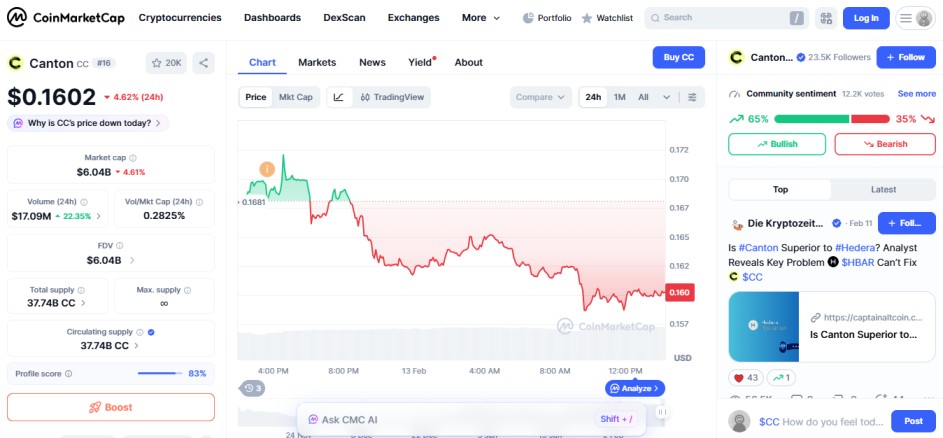Viewport: 943px width, 438px height.
Task: Switch to the About tab
Action: (468, 63)
